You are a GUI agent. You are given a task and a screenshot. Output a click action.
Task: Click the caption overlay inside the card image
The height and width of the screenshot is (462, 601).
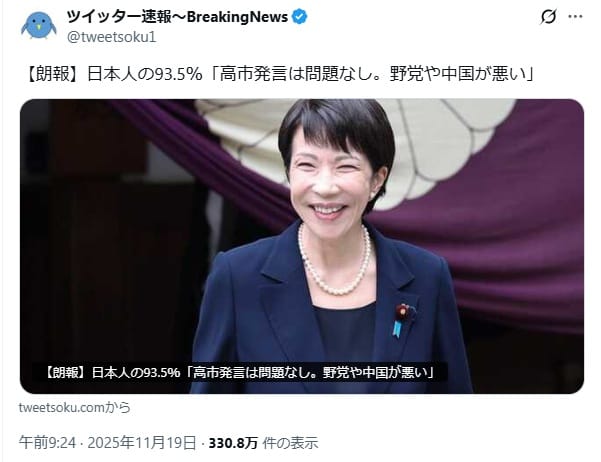point(240,372)
